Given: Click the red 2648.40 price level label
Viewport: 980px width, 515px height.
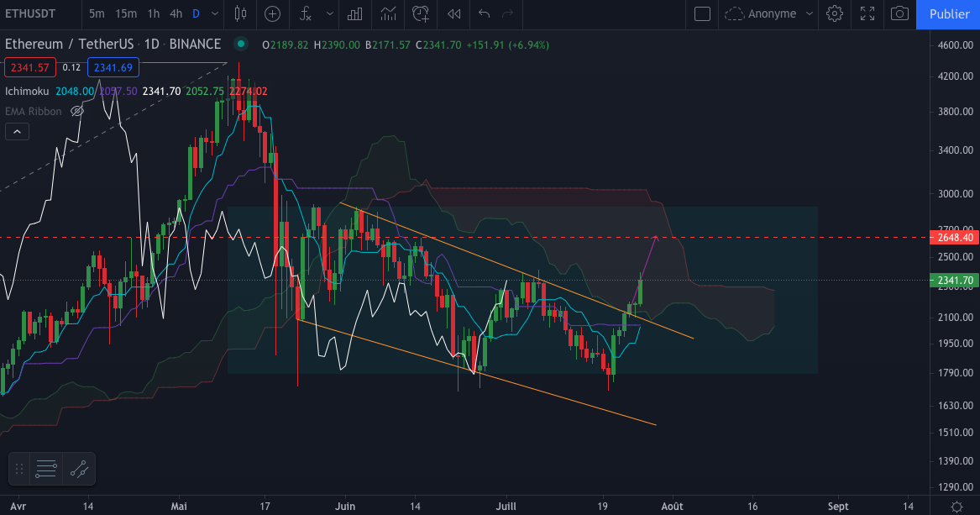Looking at the screenshot, I should [953, 238].
